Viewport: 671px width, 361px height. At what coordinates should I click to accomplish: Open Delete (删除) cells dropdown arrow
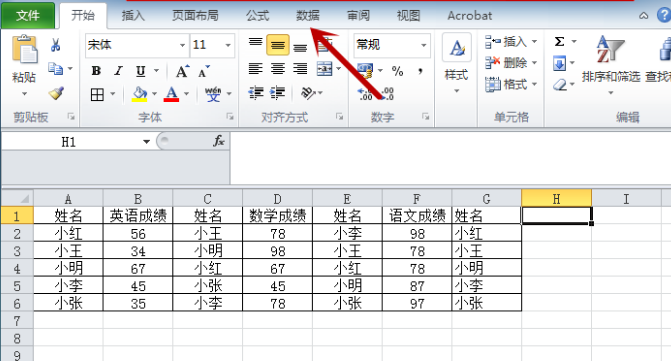[534, 63]
